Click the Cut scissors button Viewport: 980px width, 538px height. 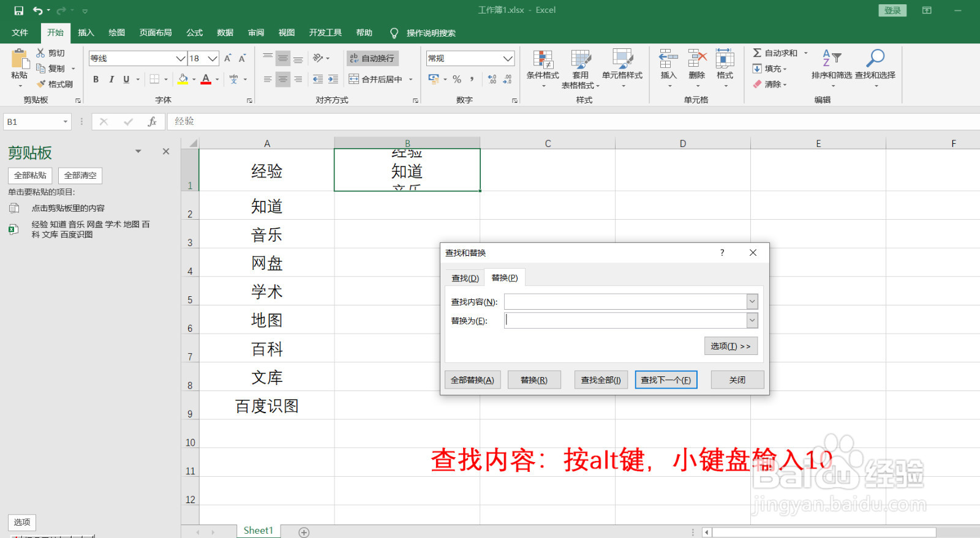point(50,53)
